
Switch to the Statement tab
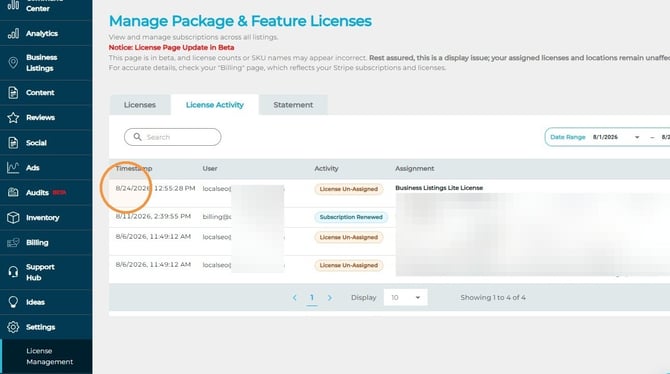click(x=293, y=105)
